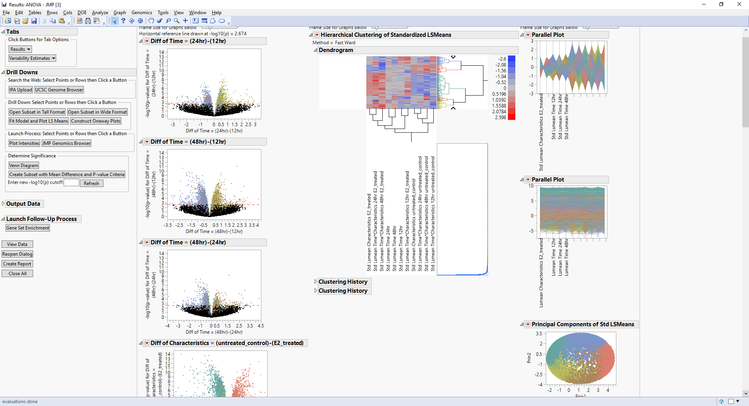This screenshot has height=406, width=749.
Task: Select the Selection crosshair tool
Action: (x=131, y=21)
